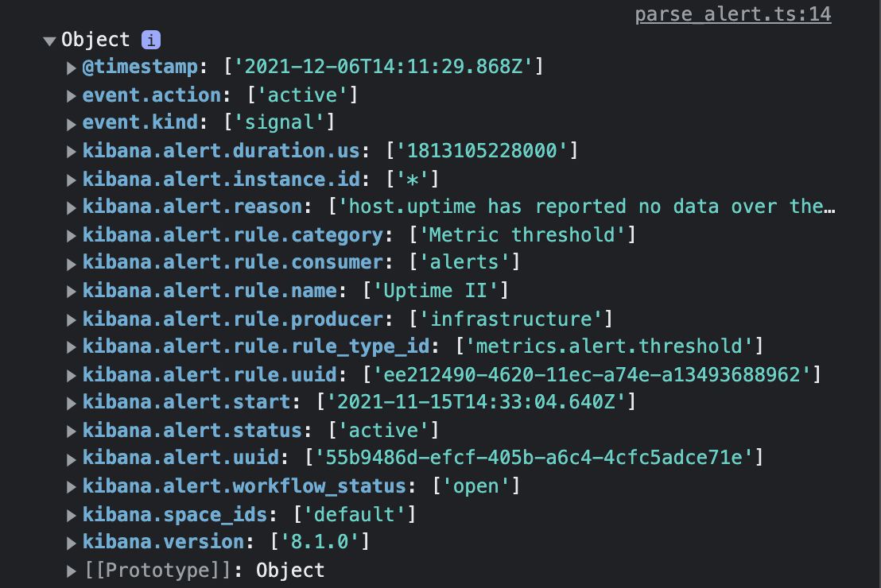Expand kibana.alert.workflow_status
Image resolution: width=881 pixels, height=588 pixels.
tap(72, 485)
